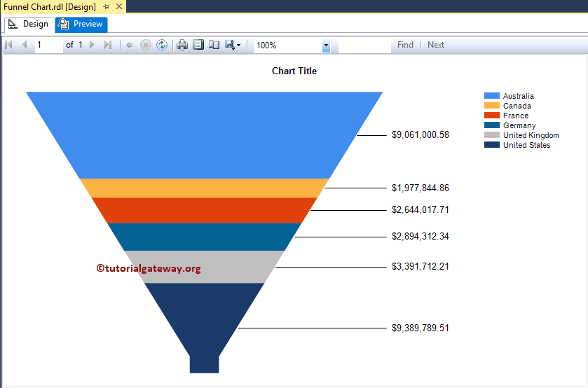This screenshot has height=388, width=588.
Task: Click Find link in toolbar
Action: tap(405, 45)
